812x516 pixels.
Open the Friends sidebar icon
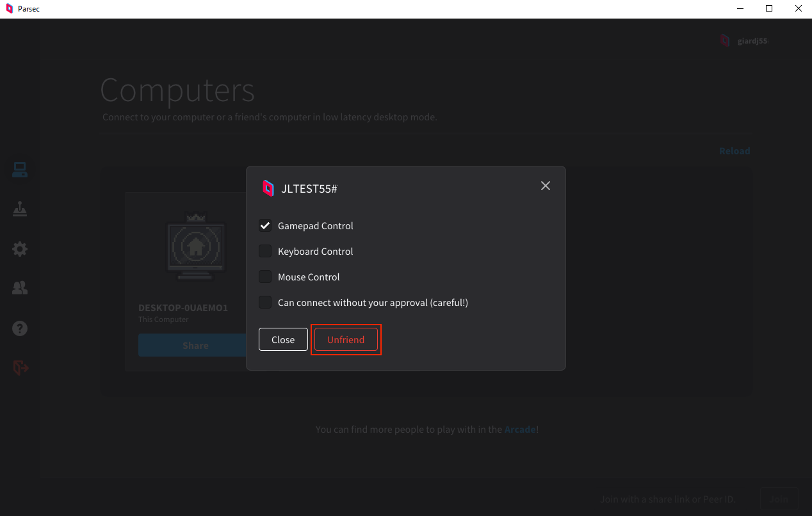[x=20, y=289]
